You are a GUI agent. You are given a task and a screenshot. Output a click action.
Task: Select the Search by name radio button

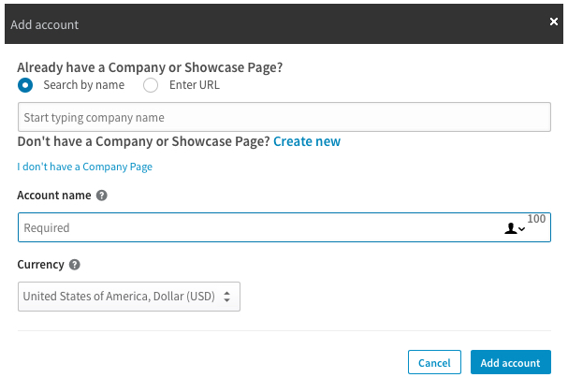pos(25,85)
